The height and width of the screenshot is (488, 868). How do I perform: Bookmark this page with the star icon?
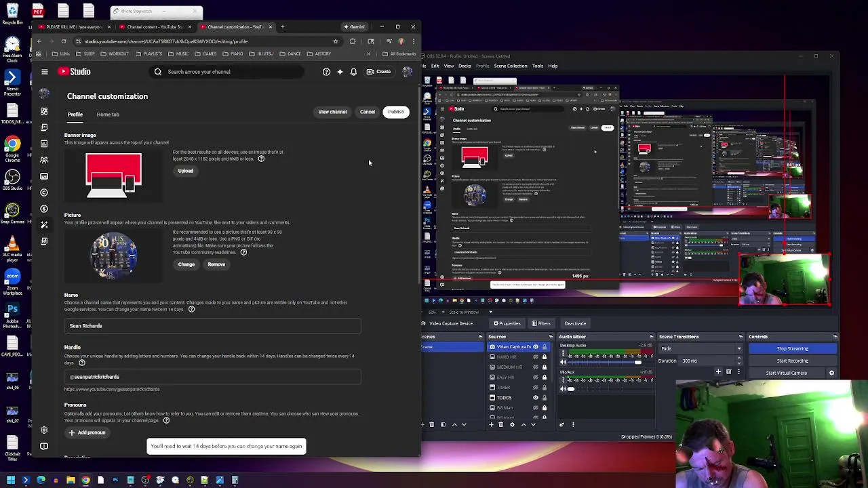pyautogui.click(x=335, y=41)
